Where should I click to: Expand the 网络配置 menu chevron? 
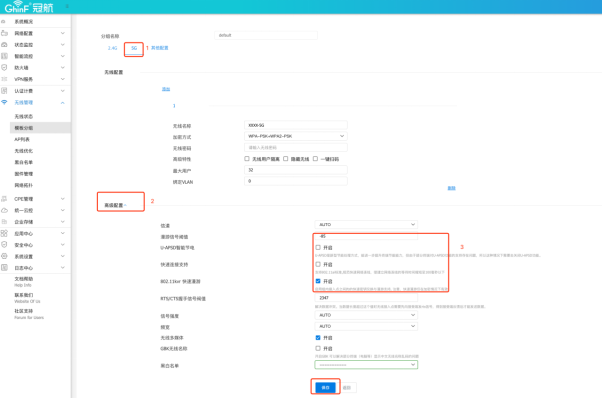63,33
